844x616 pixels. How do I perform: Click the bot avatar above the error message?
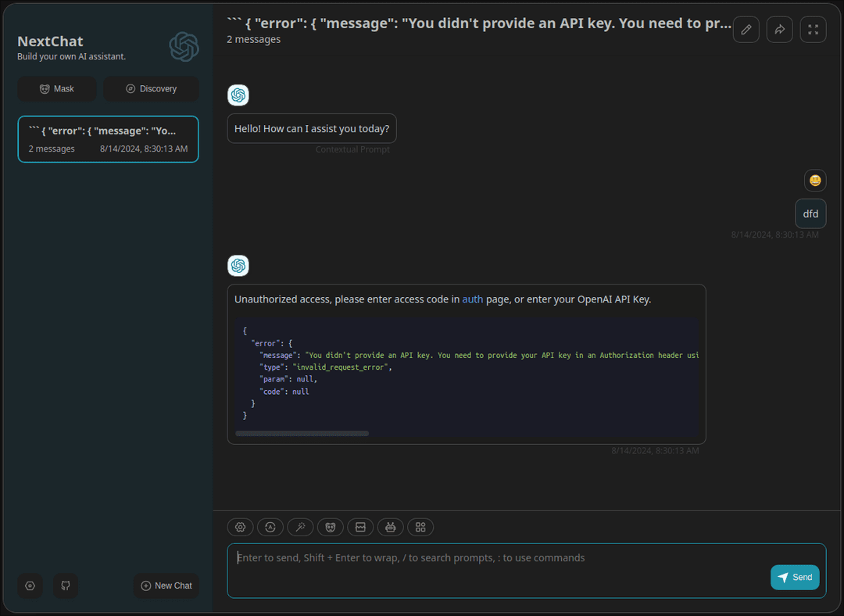pyautogui.click(x=238, y=266)
